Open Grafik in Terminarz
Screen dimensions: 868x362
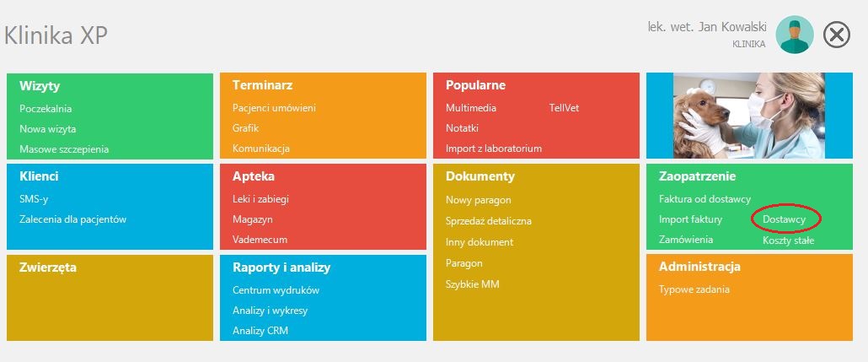point(246,128)
